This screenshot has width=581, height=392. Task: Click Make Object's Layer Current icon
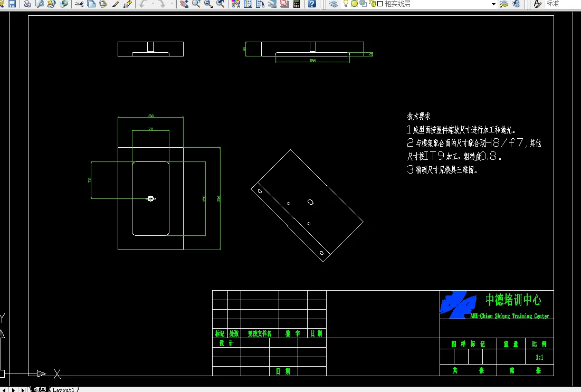pyautogui.click(x=503, y=4)
